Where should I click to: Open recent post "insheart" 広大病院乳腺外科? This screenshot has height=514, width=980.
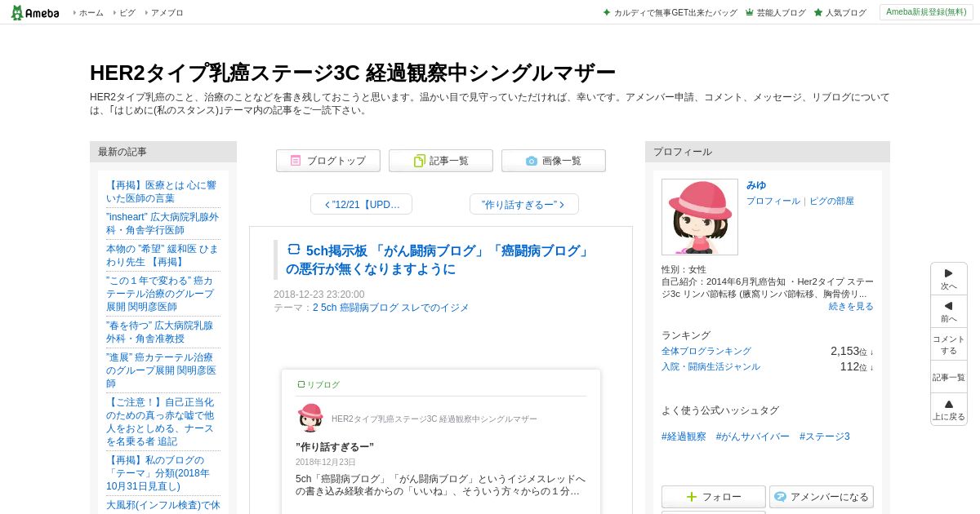tap(163, 224)
